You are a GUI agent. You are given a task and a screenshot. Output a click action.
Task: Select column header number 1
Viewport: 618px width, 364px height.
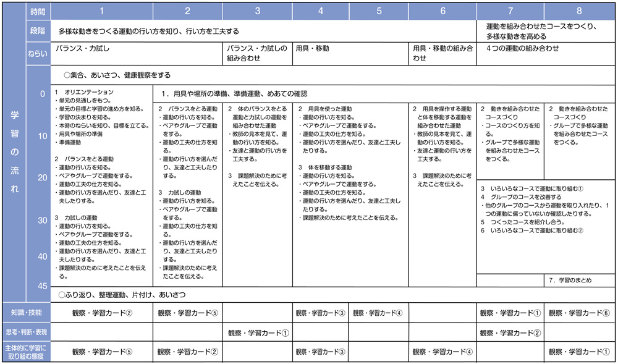point(102,11)
